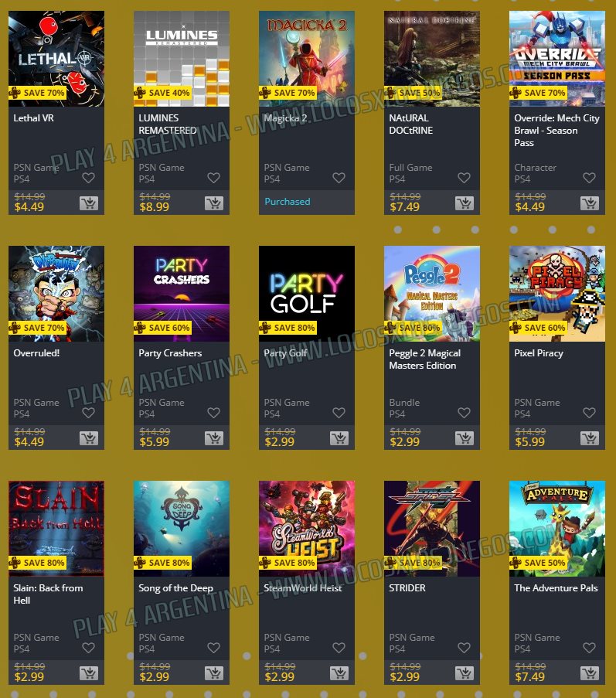Viewport: 616px width, 698px height.
Task: Open the SteamWorld Heist cover image
Action: click(307, 529)
